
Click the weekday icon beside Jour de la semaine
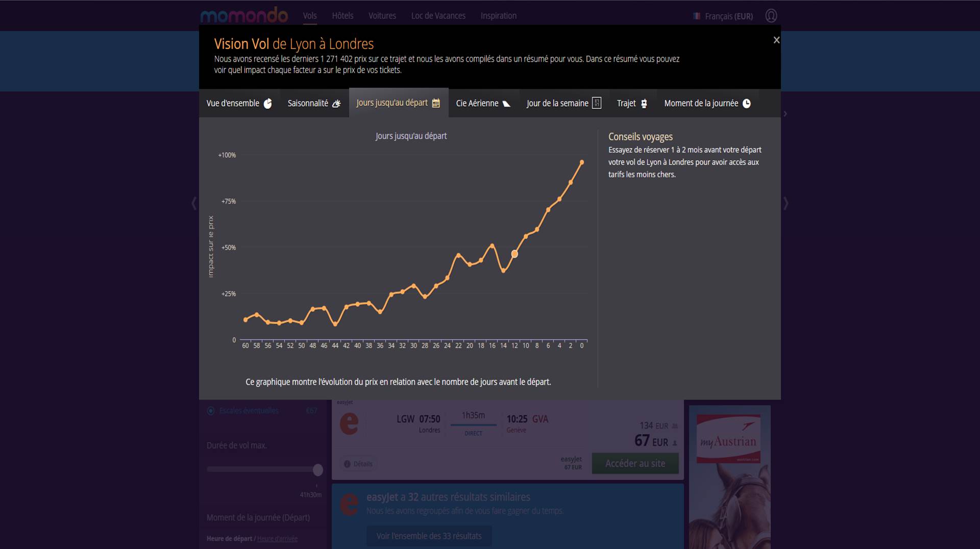597,103
